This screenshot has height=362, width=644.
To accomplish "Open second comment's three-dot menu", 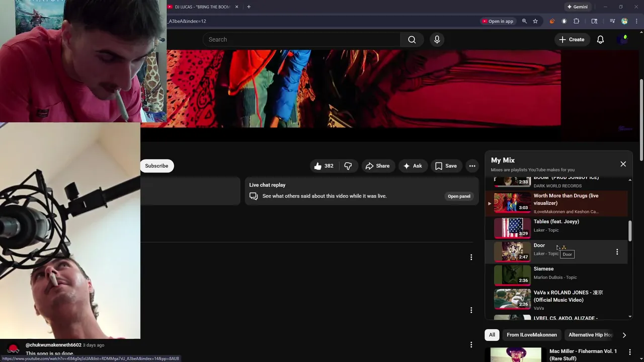I will click(471, 310).
